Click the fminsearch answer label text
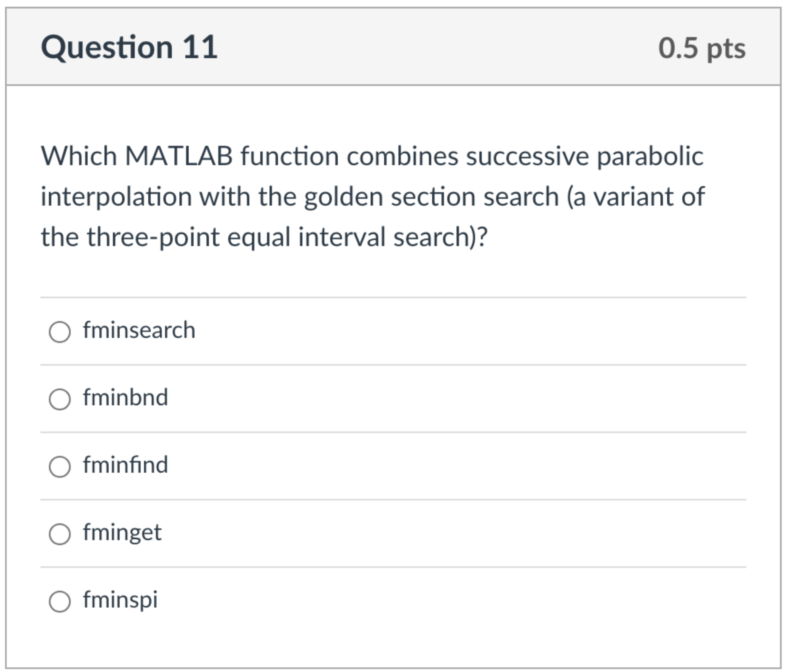This screenshot has width=788, height=672. pos(139,330)
